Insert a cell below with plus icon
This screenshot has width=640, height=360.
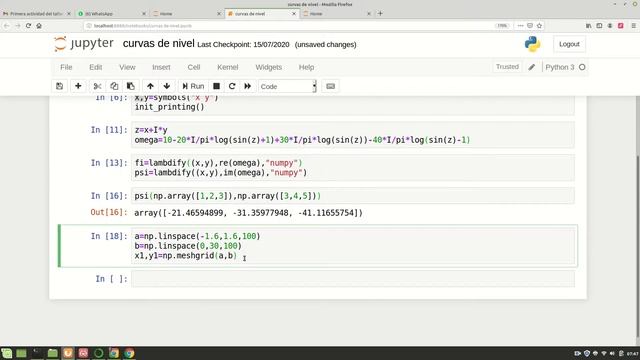tap(78, 86)
